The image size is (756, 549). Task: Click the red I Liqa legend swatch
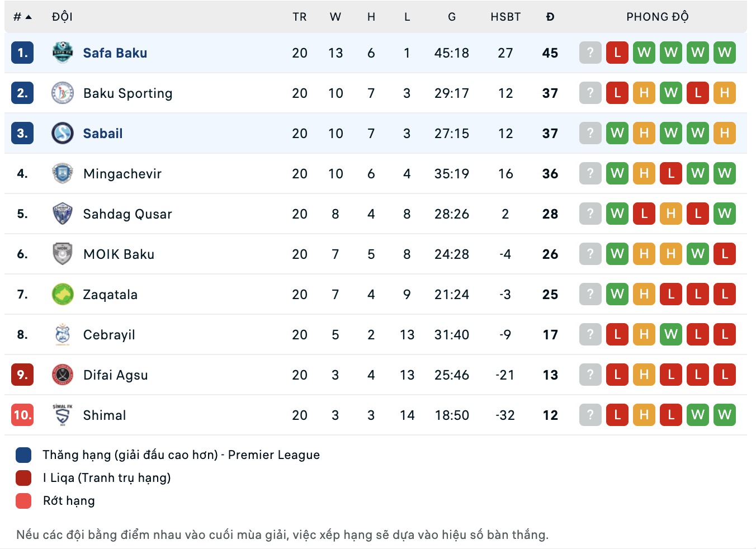pyautogui.click(x=23, y=477)
